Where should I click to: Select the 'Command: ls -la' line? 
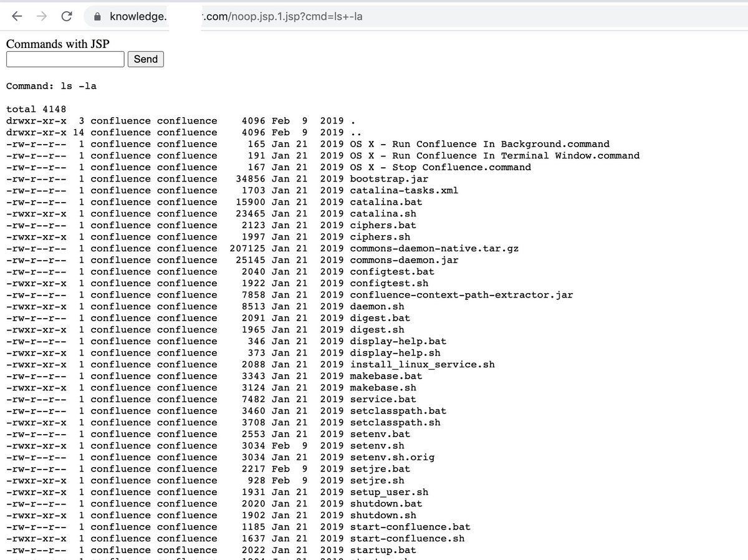click(x=51, y=86)
